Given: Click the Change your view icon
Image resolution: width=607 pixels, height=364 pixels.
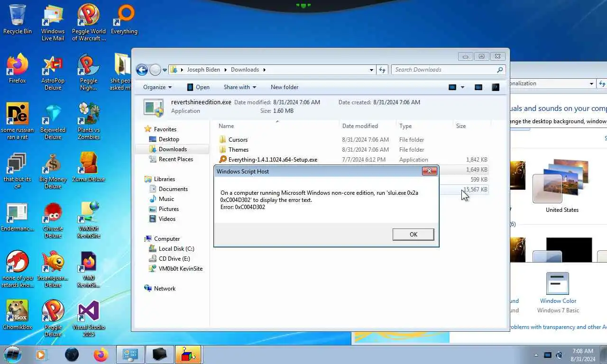Looking at the screenshot, I should click(x=452, y=87).
